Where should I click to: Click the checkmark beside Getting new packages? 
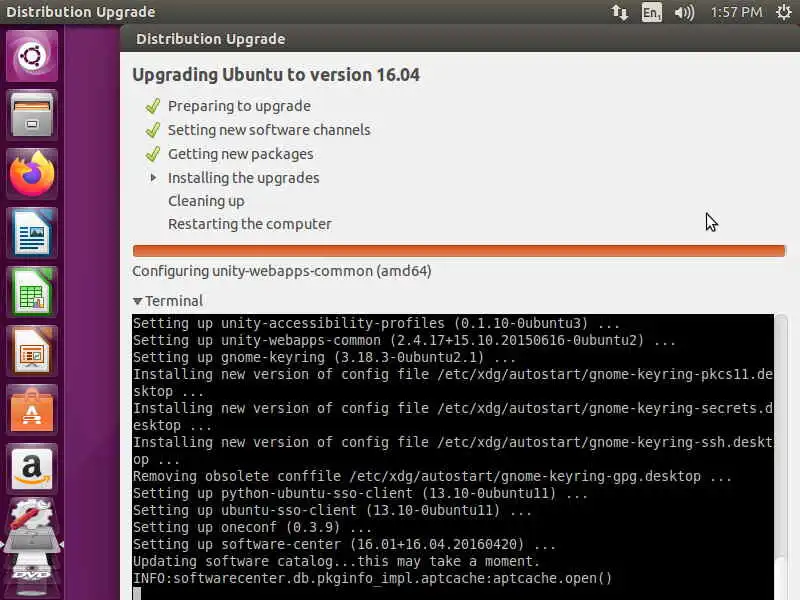[153, 154]
